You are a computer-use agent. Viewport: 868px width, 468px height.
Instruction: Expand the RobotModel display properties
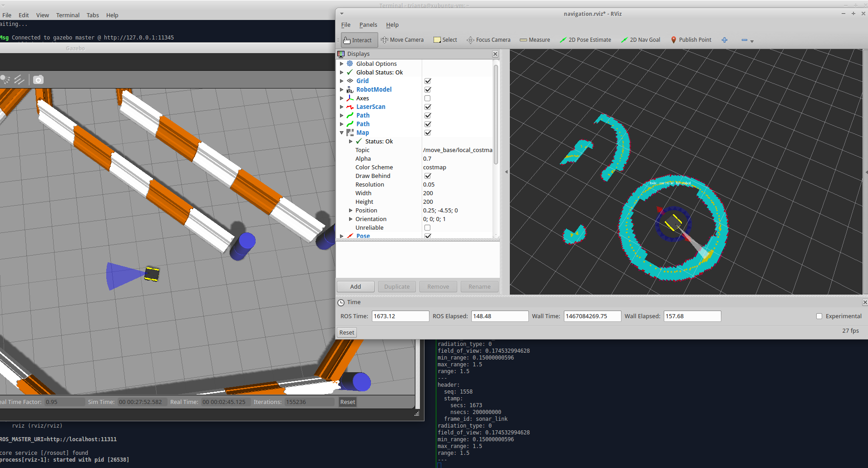pos(342,89)
